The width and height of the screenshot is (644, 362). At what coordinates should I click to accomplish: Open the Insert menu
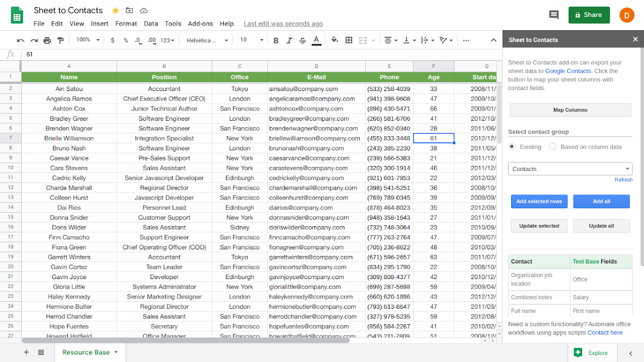pos(100,24)
